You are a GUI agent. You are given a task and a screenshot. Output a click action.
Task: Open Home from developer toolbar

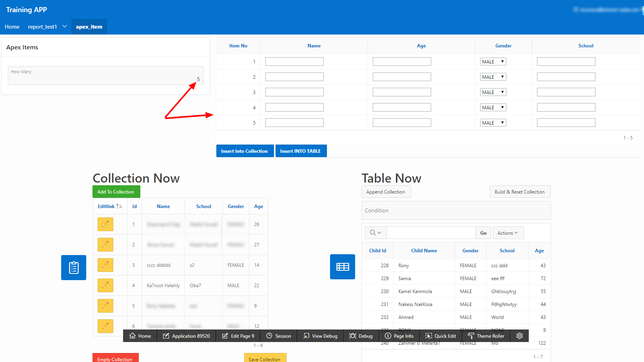[x=140, y=336]
